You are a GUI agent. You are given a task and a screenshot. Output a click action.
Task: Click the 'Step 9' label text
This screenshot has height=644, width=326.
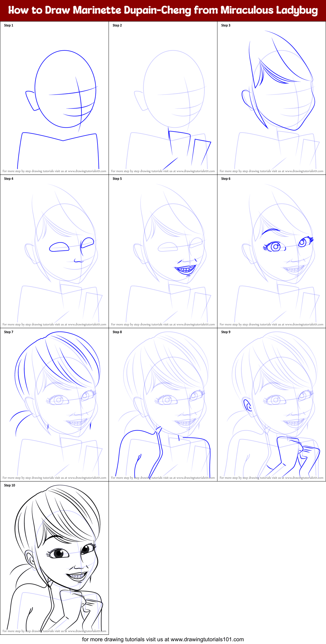click(226, 332)
